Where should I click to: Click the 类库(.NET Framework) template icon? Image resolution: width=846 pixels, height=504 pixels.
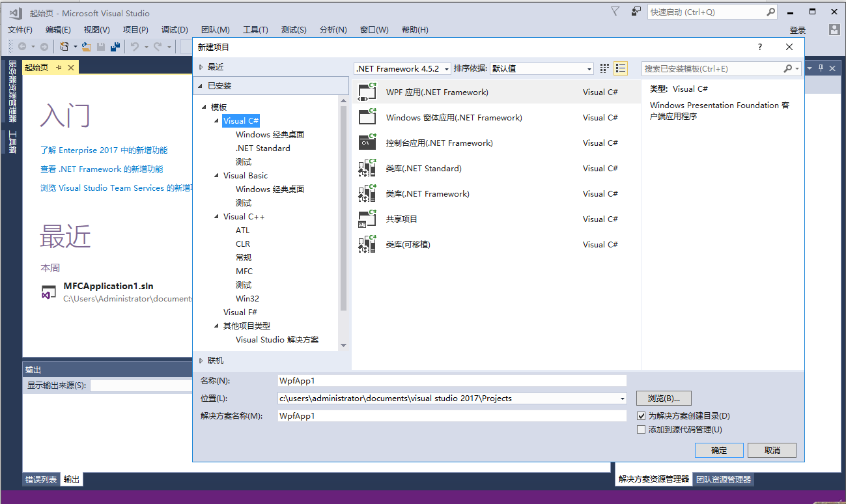[x=367, y=193]
